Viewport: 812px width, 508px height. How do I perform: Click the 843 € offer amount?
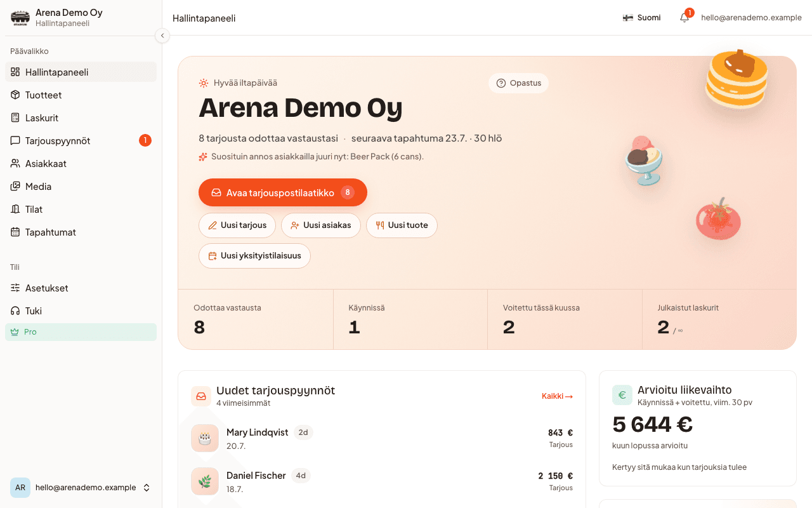560,433
